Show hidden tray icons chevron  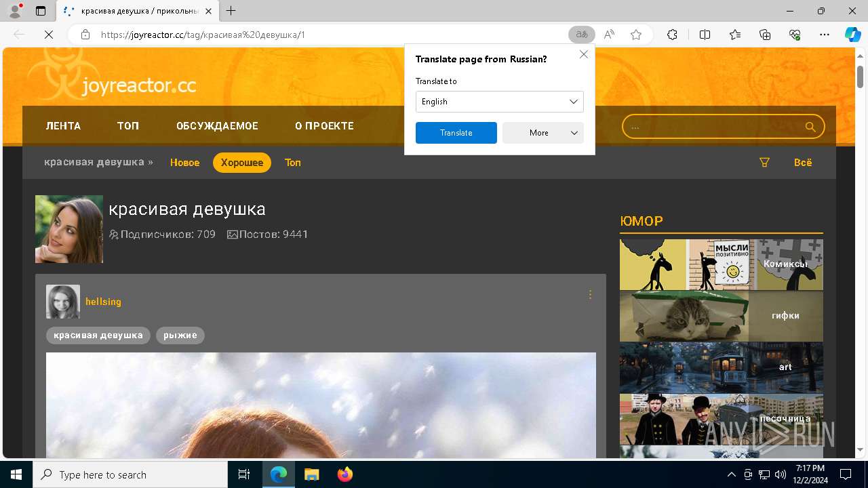[x=731, y=474]
